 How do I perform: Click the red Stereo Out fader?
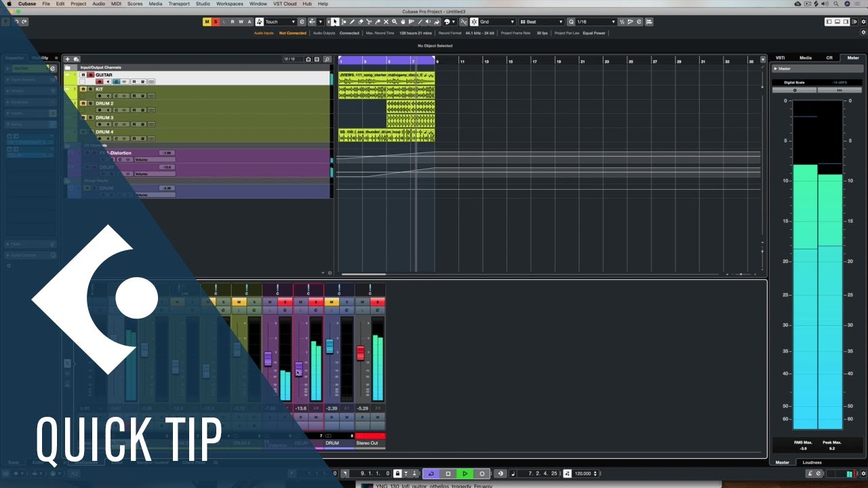pos(361,353)
